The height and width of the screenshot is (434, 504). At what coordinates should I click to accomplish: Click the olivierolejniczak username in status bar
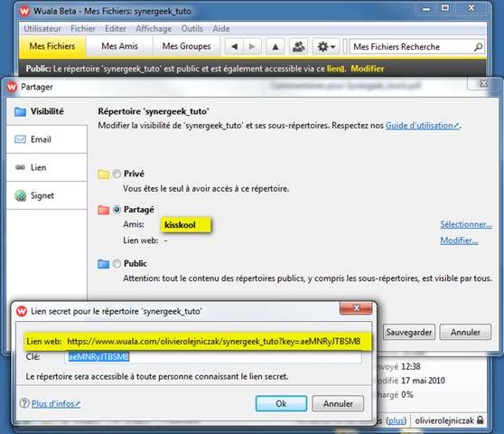[x=443, y=420]
